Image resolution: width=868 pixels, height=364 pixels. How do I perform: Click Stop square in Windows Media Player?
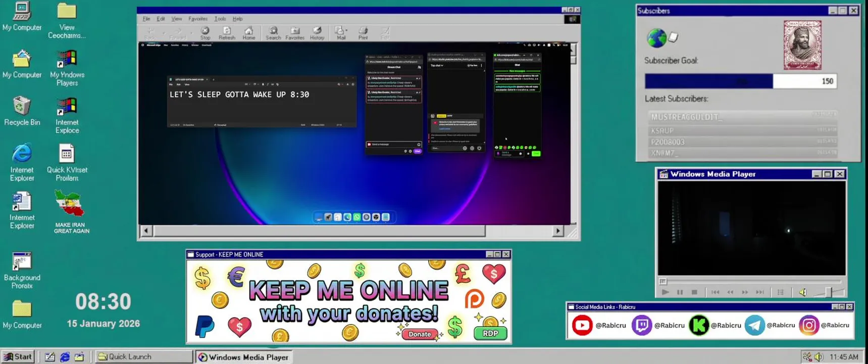click(x=694, y=292)
